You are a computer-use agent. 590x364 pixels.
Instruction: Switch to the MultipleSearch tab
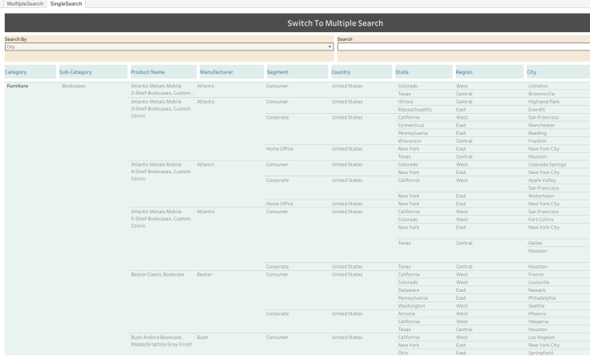[x=24, y=4]
